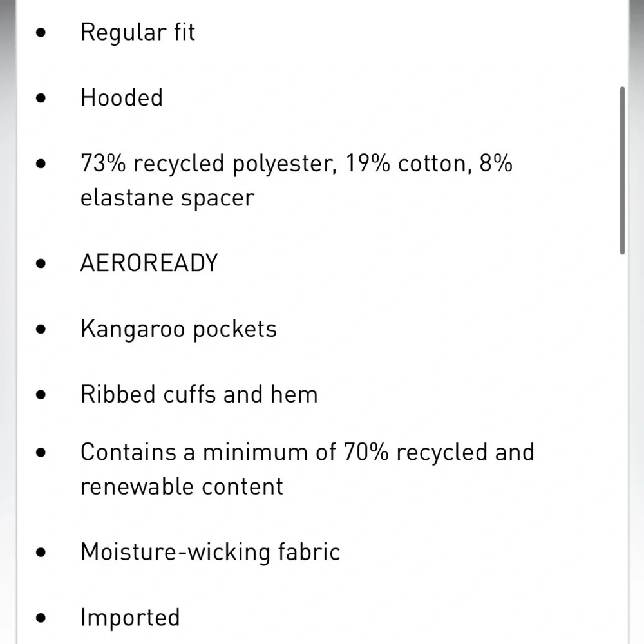The height and width of the screenshot is (644, 644).
Task: Click the 'Ribbed cuffs and hem' item
Action: 199,394
